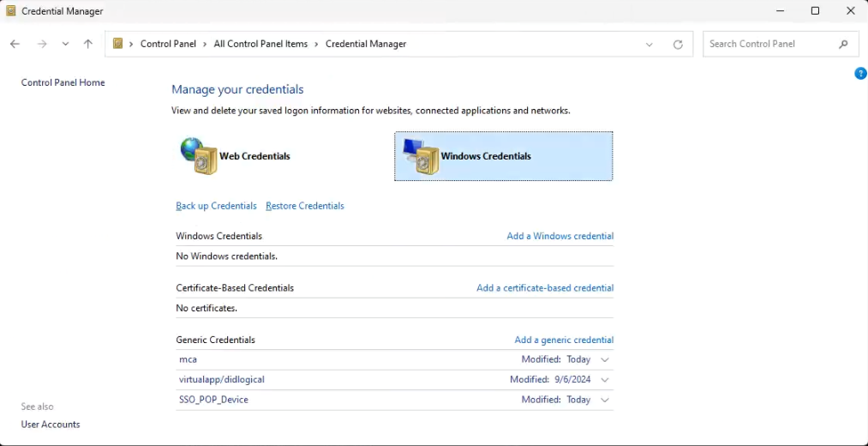Screen dimensions: 868x446
Task: Click Restore Credentials link
Action: coord(305,206)
